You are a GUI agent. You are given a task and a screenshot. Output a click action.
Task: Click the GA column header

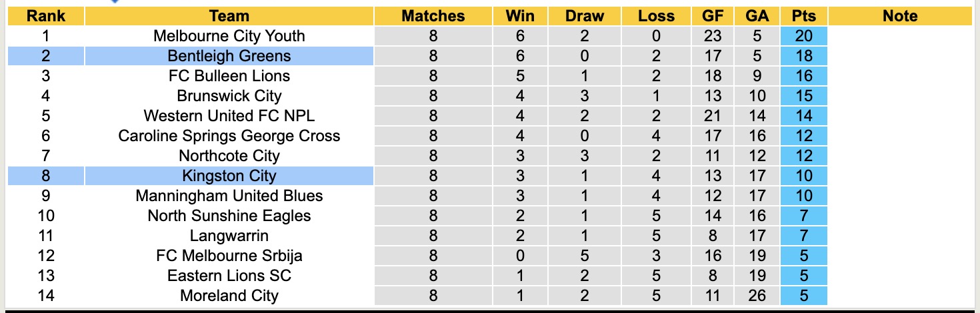point(757,16)
